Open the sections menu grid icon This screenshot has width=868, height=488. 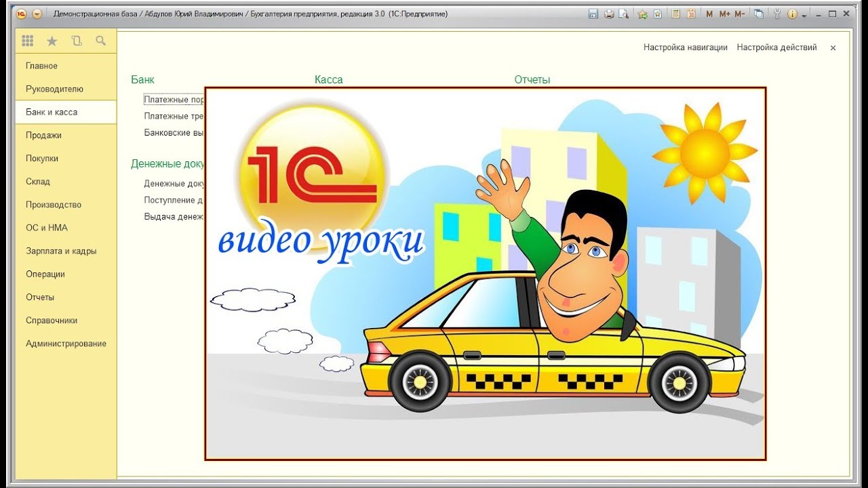28,41
